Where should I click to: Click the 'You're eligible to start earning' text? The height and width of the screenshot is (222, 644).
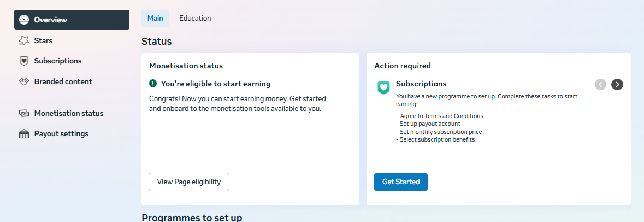click(216, 84)
